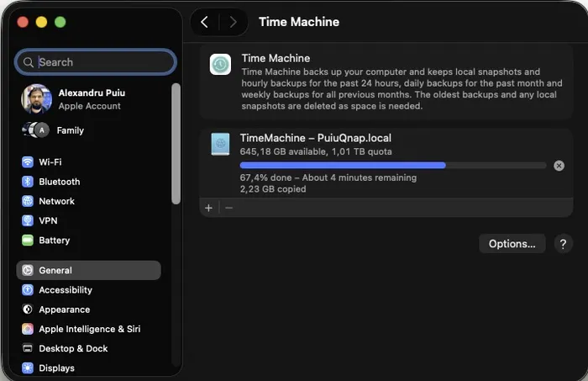Click '2,23 GB copied' status text

273,188
